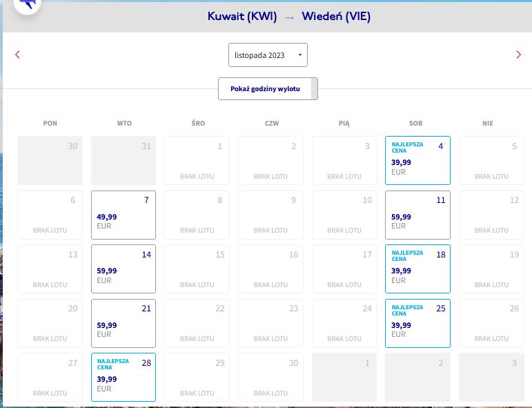
Task: Select November 28 best price flight
Action: point(124,377)
